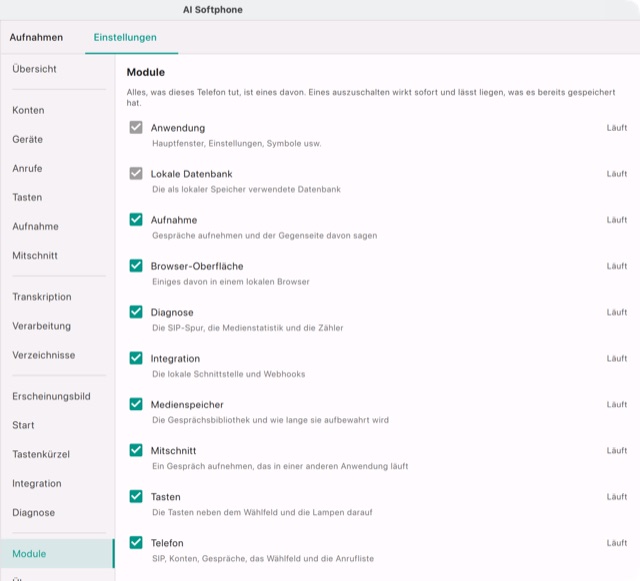
Task: Select Tasten in the left sidebar
Action: (27, 197)
